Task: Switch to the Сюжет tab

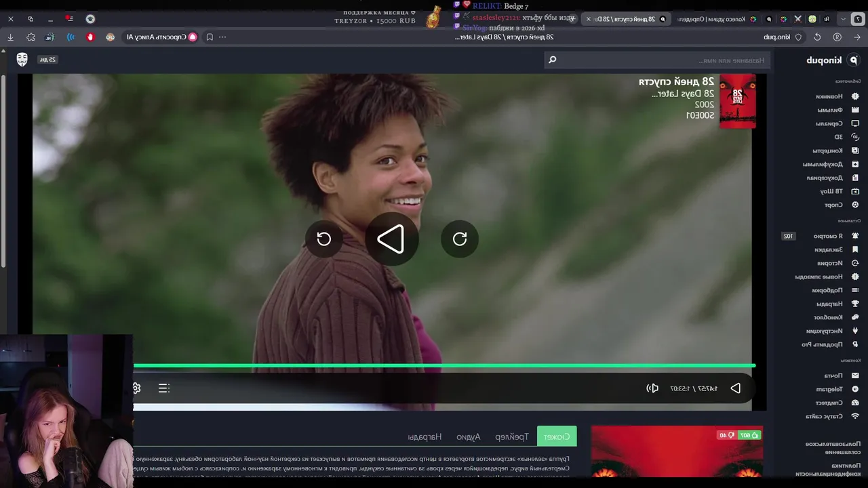Action: point(557,436)
